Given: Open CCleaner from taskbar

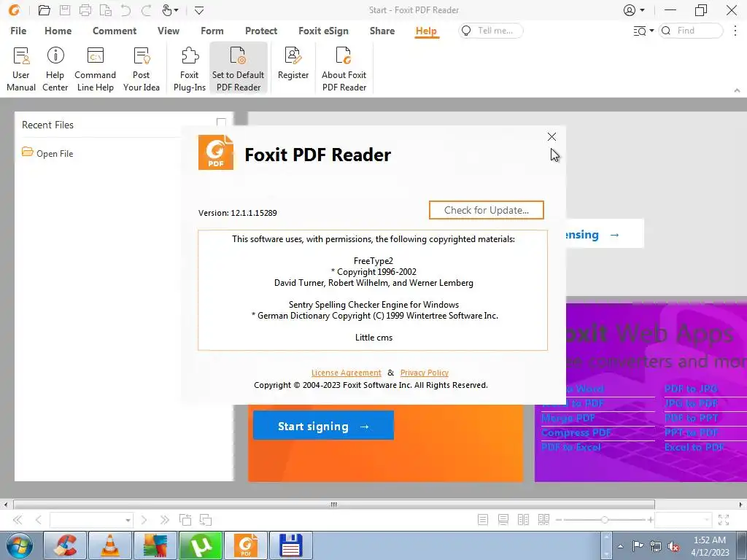Looking at the screenshot, I should click(x=65, y=545).
